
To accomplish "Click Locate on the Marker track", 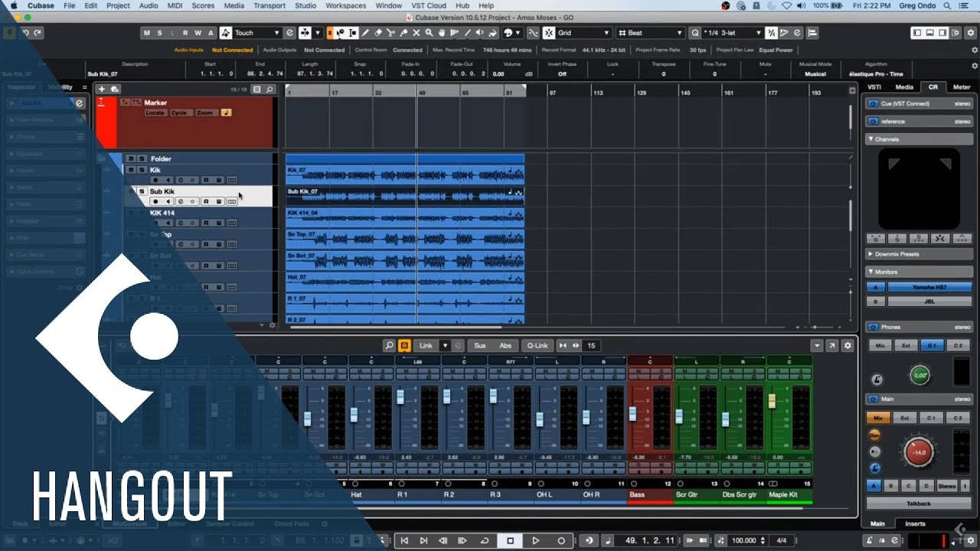I will [x=155, y=112].
